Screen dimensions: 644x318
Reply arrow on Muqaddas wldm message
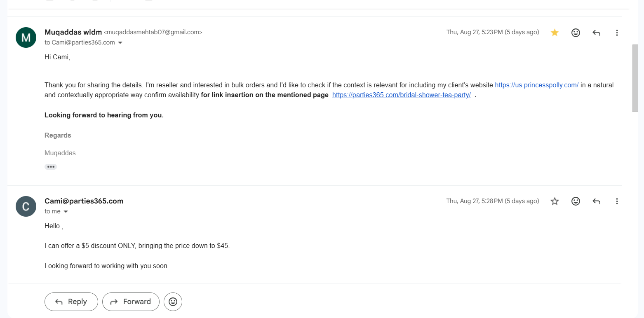click(596, 33)
